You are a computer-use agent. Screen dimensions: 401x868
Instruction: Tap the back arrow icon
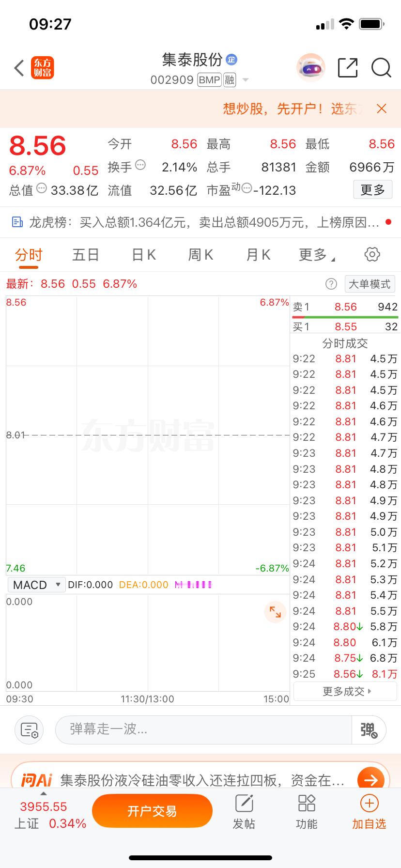pos(19,68)
